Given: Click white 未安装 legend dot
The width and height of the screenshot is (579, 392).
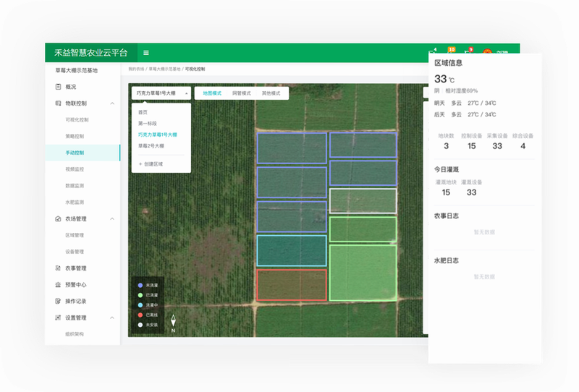Looking at the screenshot, I should click(140, 325).
